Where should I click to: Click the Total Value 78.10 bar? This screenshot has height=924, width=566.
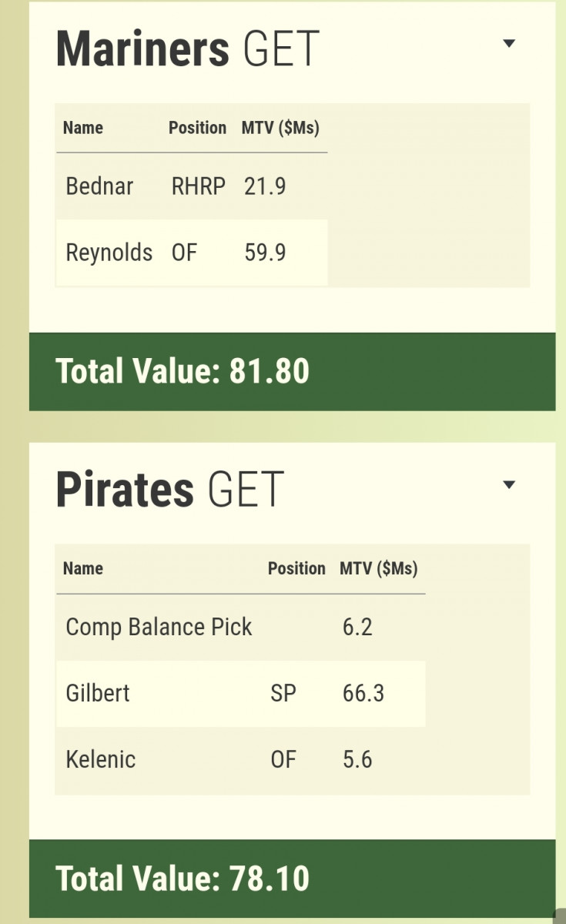point(292,879)
